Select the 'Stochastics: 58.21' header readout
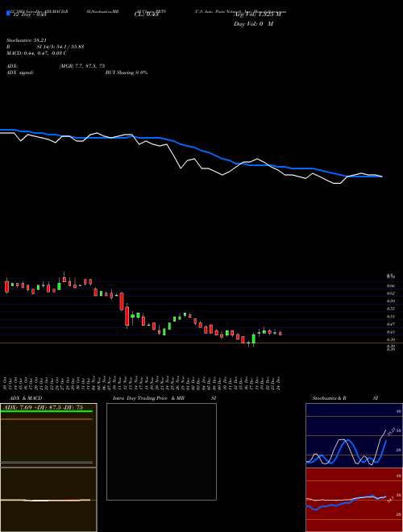This screenshot has width=403, height=532. (x=27, y=40)
